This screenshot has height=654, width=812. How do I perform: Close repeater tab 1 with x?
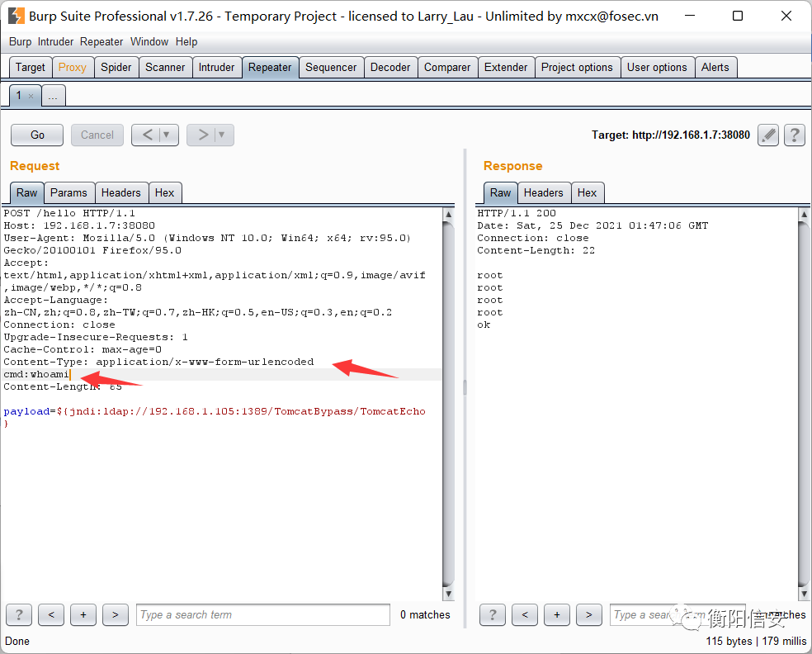point(31,96)
